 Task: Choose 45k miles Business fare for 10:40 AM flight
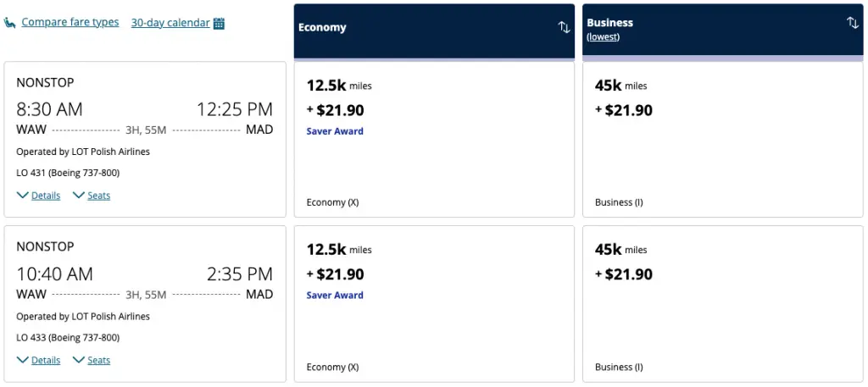pyautogui.click(x=723, y=303)
